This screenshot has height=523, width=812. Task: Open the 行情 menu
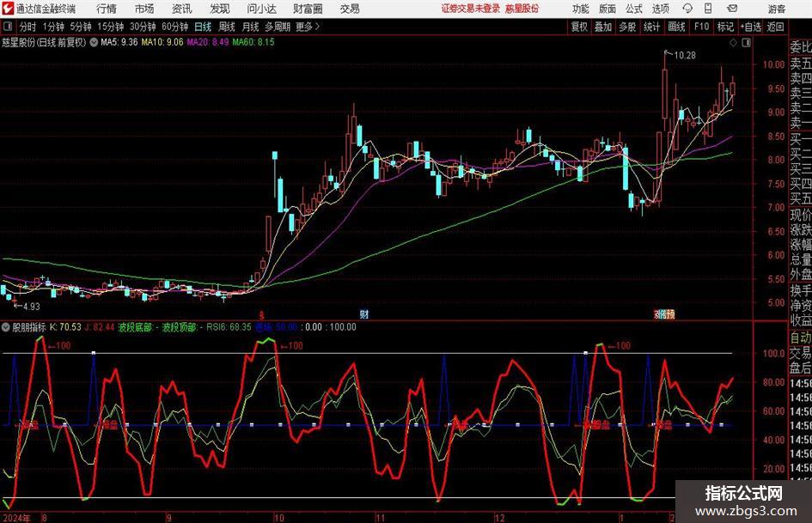(107, 9)
